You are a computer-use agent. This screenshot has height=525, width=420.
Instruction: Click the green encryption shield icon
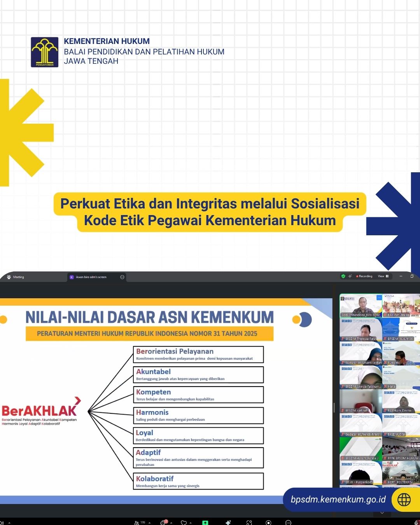point(343,276)
